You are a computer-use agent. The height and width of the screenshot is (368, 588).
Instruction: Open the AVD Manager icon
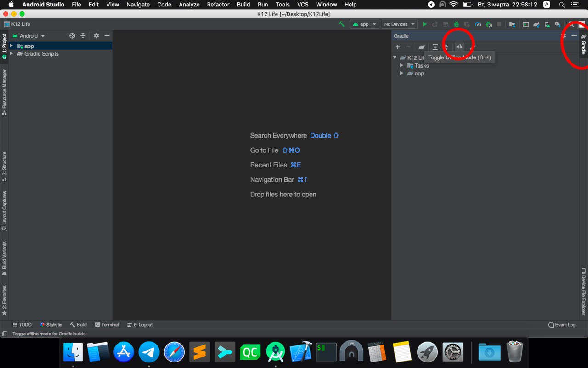click(547, 24)
